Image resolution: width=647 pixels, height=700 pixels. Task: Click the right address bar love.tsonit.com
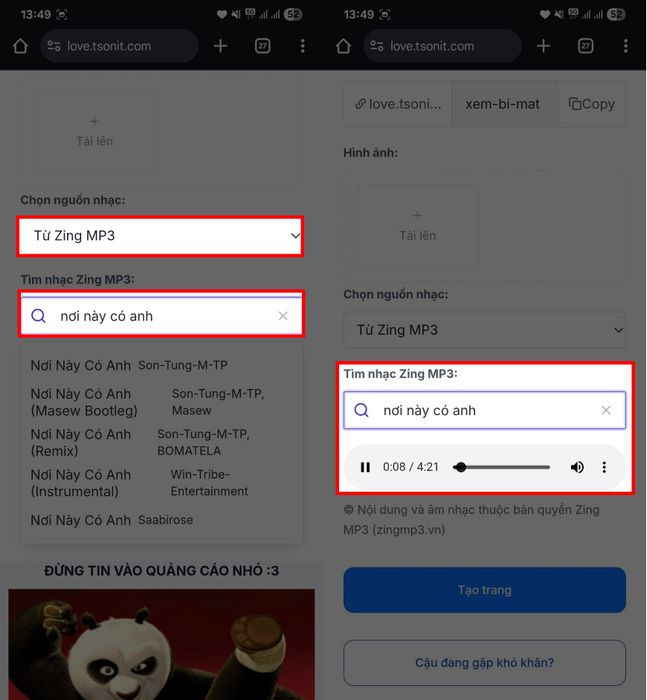(442, 46)
